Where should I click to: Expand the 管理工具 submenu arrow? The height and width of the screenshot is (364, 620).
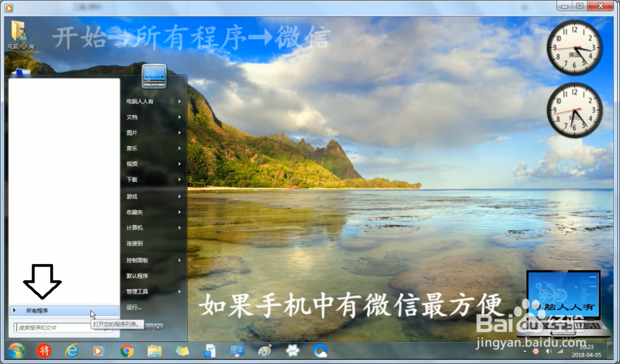180,291
